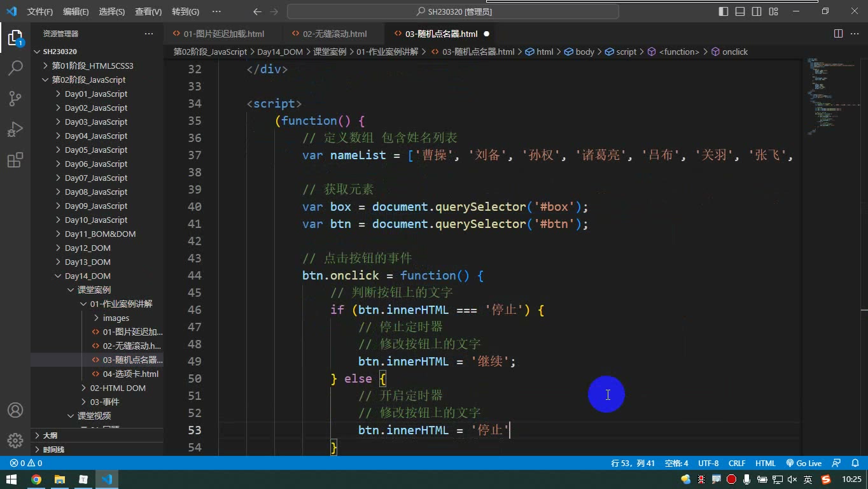Screen dimensions: 868x489
Task: Open the 文件(F) menu
Action: click(40, 11)
